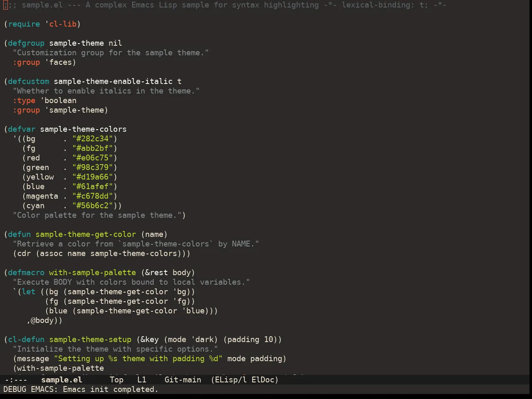
Task: Click the buffer name sample.el in mode line
Action: click(x=62, y=379)
